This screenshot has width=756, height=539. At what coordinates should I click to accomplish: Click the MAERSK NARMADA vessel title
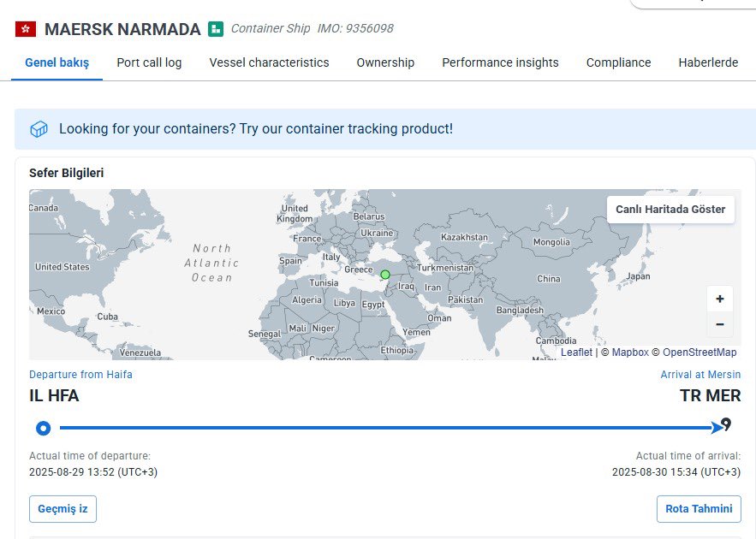[x=122, y=29]
